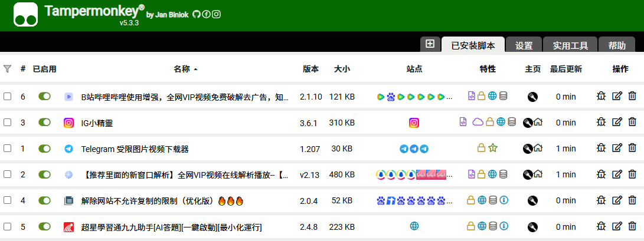Open the 实用工具 tab
This screenshot has width=644, height=241.
tap(570, 45)
